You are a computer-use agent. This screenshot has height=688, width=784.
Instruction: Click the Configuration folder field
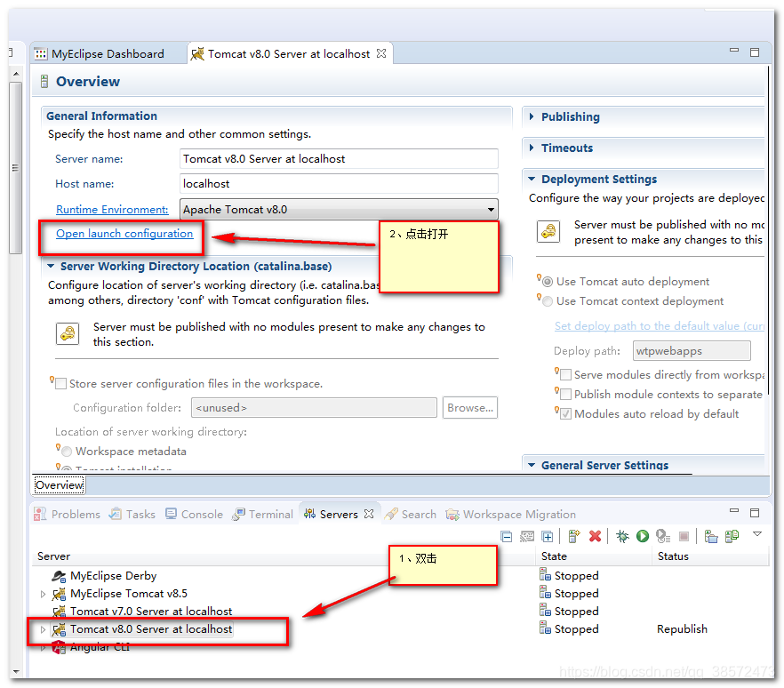point(314,408)
